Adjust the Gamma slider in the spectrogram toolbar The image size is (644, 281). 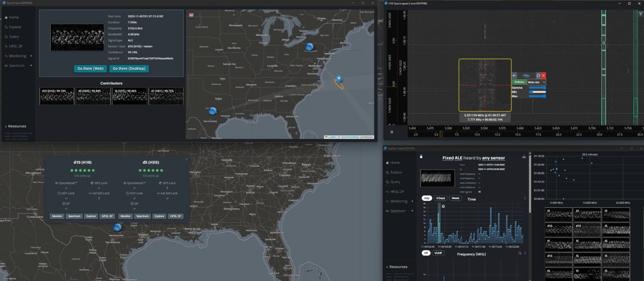click(537, 87)
